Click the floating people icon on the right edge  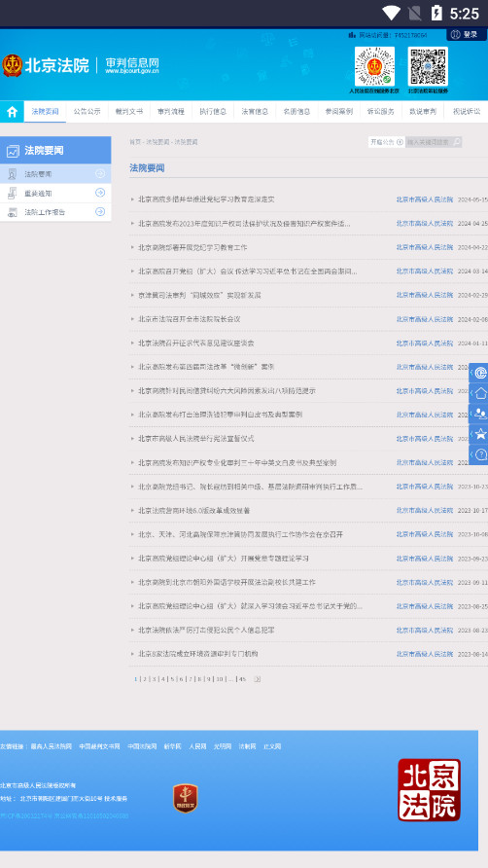pos(479,414)
